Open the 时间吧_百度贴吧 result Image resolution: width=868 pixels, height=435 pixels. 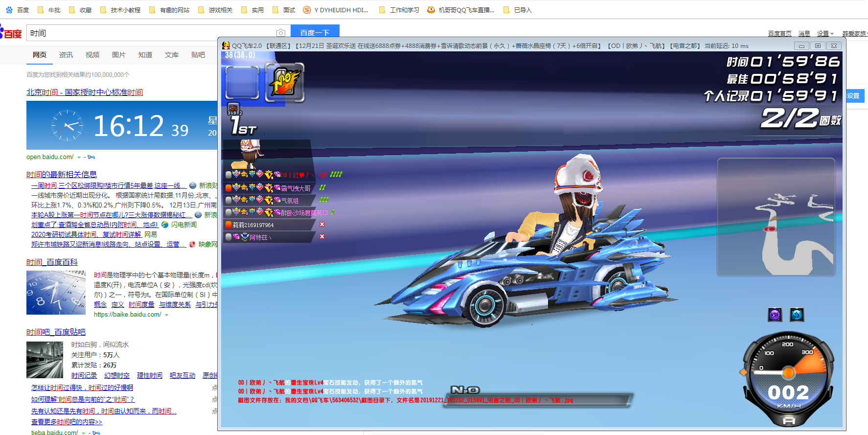[56, 332]
